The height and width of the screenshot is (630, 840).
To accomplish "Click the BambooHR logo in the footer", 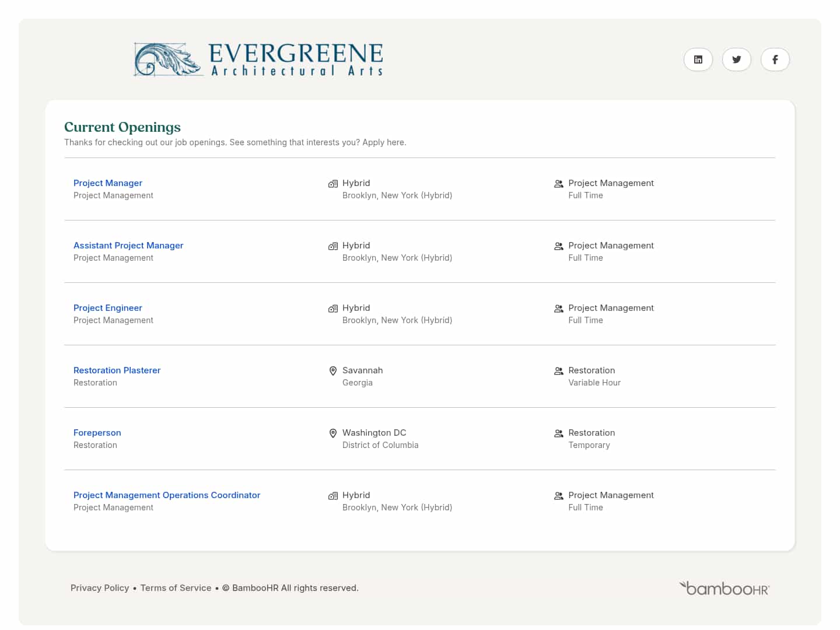I will (723, 588).
